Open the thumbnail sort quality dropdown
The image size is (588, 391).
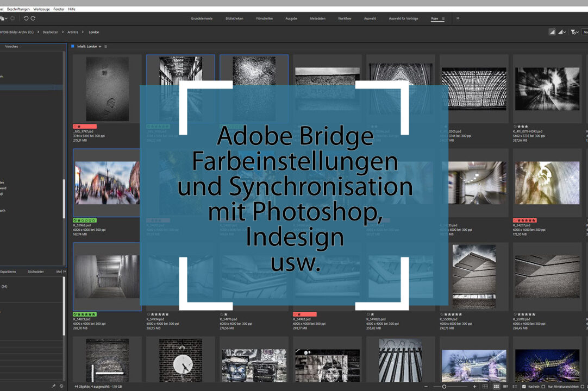point(562,32)
